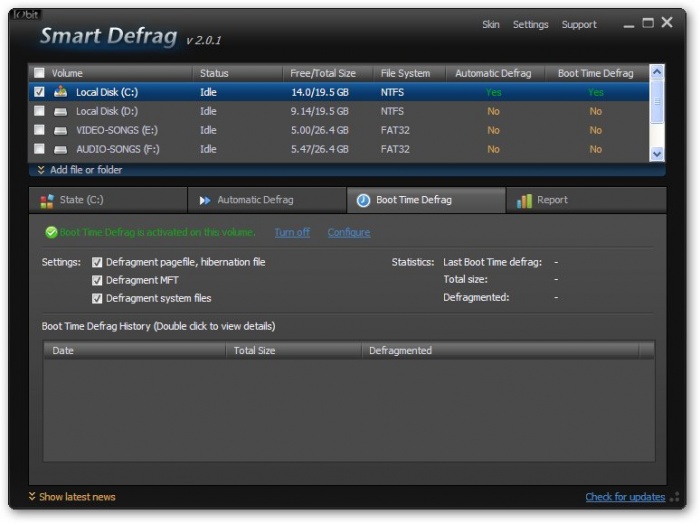Viewport: 700px width, 523px height.
Task: Select the VIDEO-SONGS (E:) row name
Action: [117, 130]
